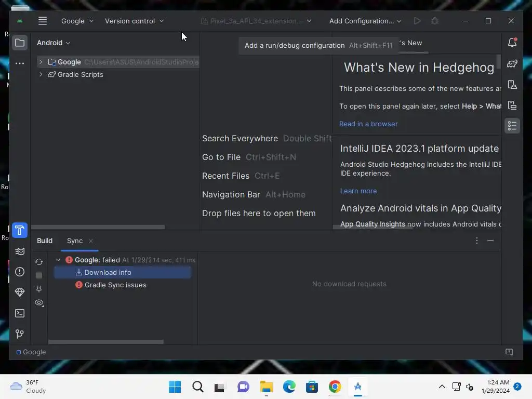Click the Search Everywhere hint text
This screenshot has height=399, width=532.
(240, 138)
